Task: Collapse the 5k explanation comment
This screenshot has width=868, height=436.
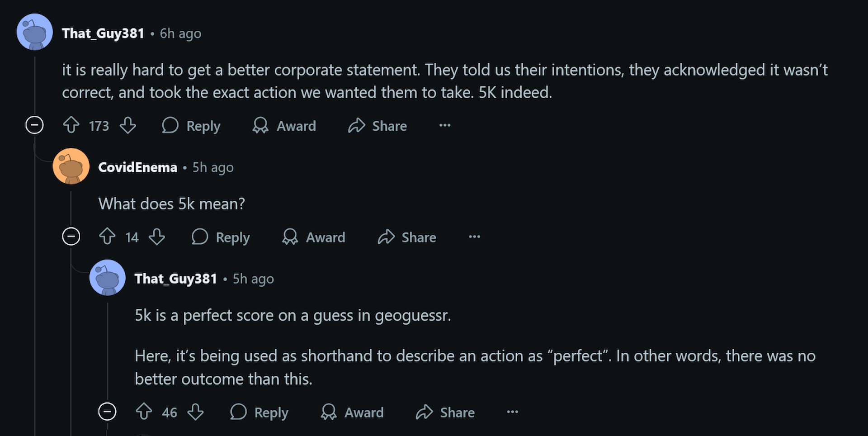Action: click(x=107, y=412)
